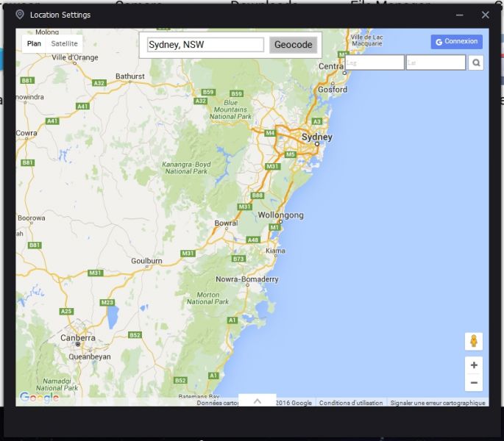
Task: Click the M1 shield near Wollongong
Action: [x=274, y=227]
